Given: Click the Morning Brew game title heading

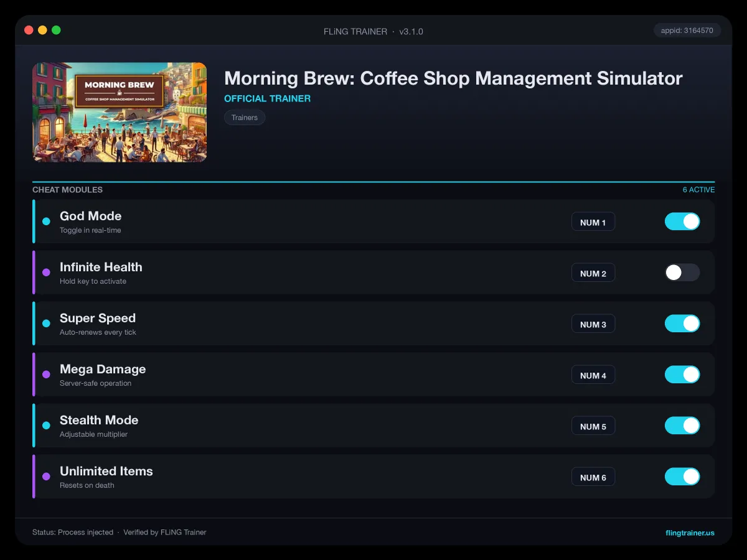Looking at the screenshot, I should [453, 78].
